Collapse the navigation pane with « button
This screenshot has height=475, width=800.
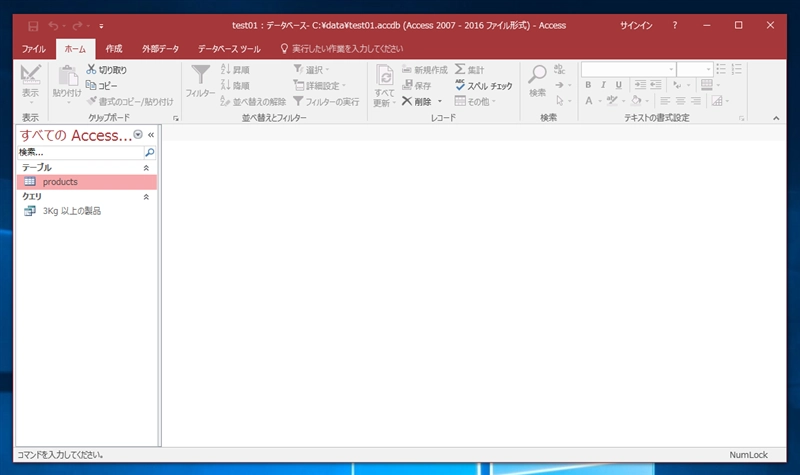pos(151,135)
